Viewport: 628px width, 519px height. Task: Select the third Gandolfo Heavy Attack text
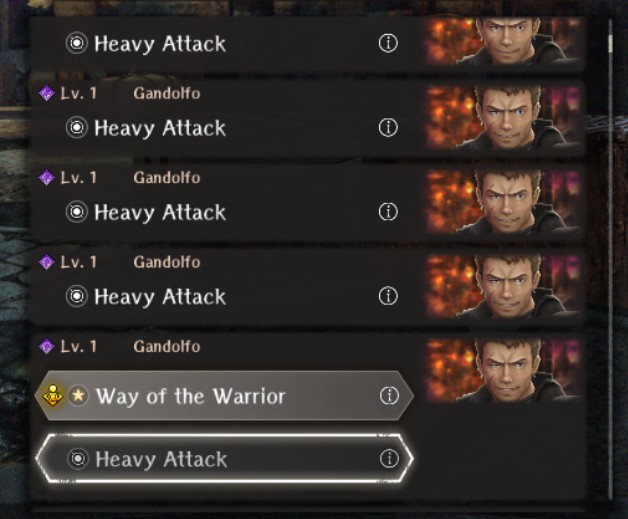click(160, 212)
